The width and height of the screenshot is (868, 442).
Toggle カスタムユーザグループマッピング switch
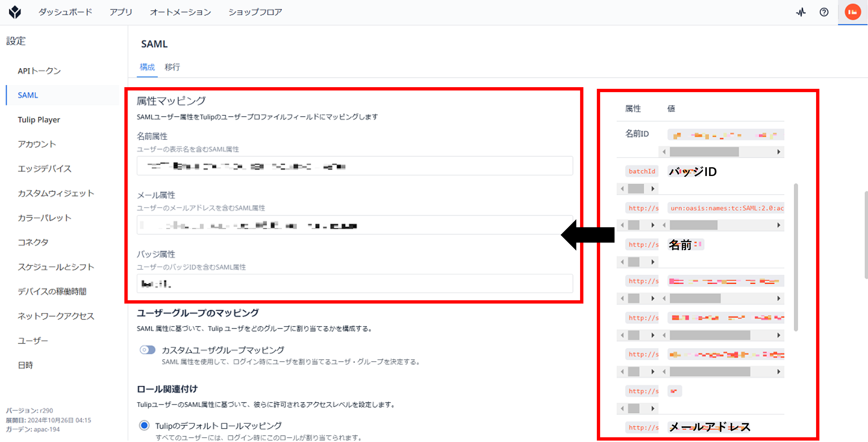[147, 350]
